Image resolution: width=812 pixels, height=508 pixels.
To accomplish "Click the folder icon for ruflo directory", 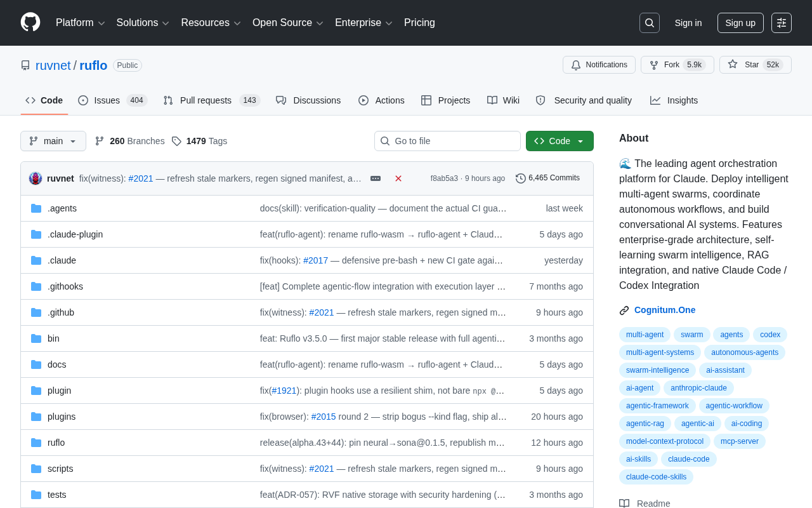I will point(36,443).
